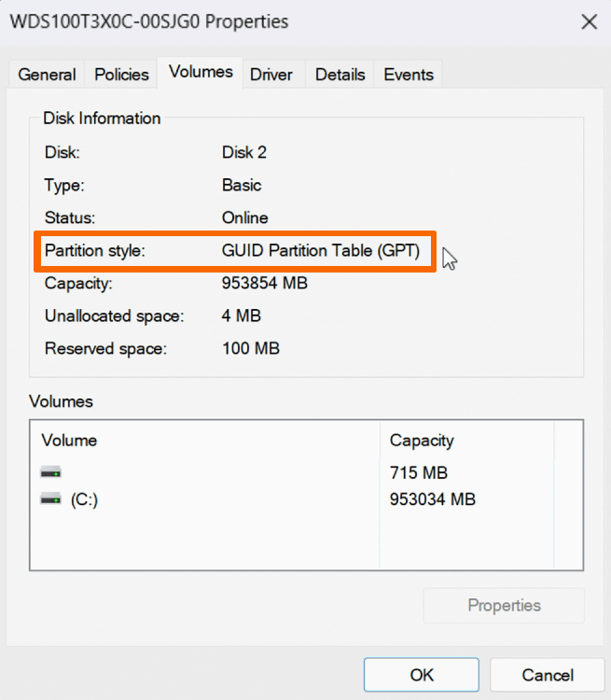This screenshot has width=611, height=700.
Task: Switch to the General tab
Action: pyautogui.click(x=47, y=75)
